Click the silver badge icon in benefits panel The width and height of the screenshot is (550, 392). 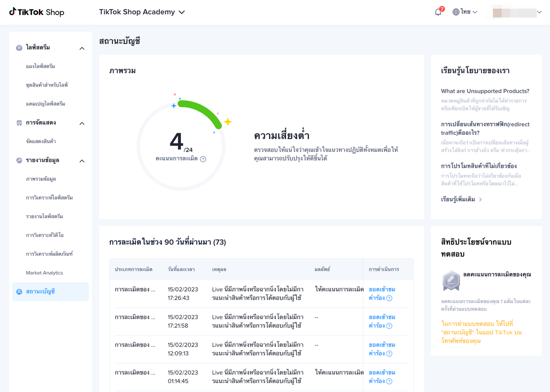click(x=451, y=280)
